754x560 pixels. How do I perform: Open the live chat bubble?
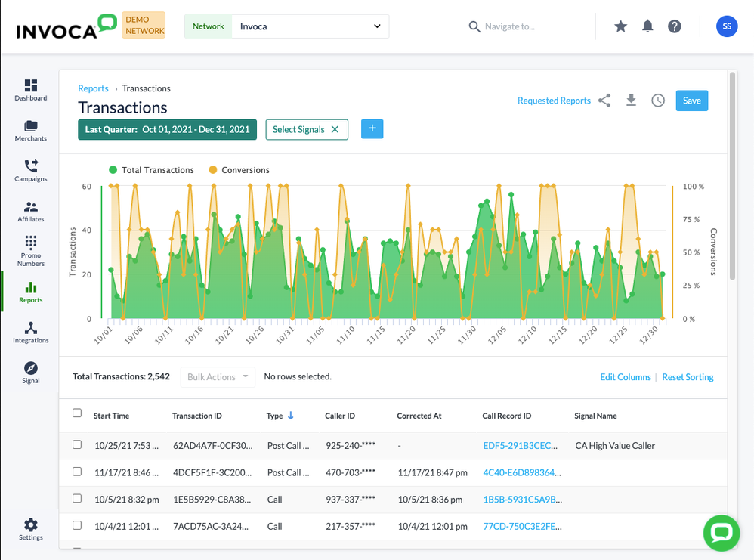(x=722, y=533)
